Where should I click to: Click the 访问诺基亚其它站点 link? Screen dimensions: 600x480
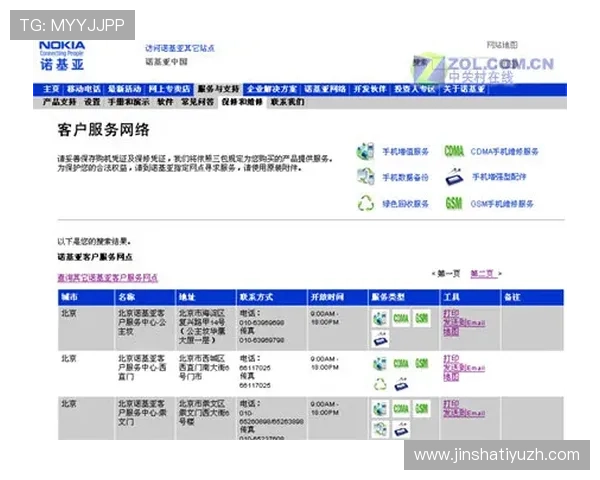click(180, 48)
